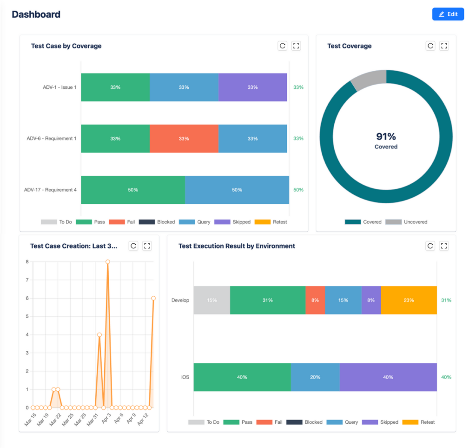Select the 20% Query segment in iOS bar
The height and width of the screenshot is (448, 476).
(x=315, y=377)
